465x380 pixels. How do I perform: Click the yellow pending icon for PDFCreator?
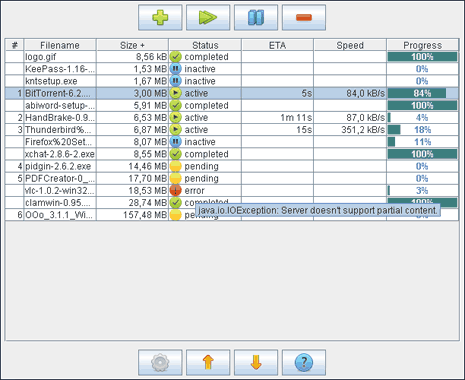coord(176,178)
